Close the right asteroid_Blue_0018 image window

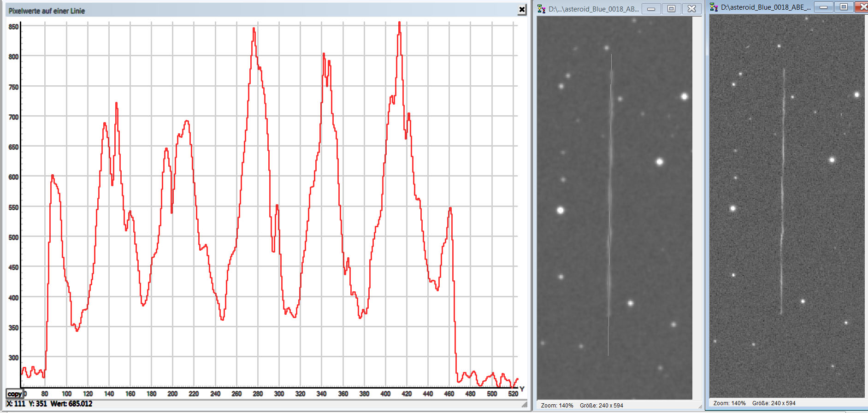click(862, 7)
